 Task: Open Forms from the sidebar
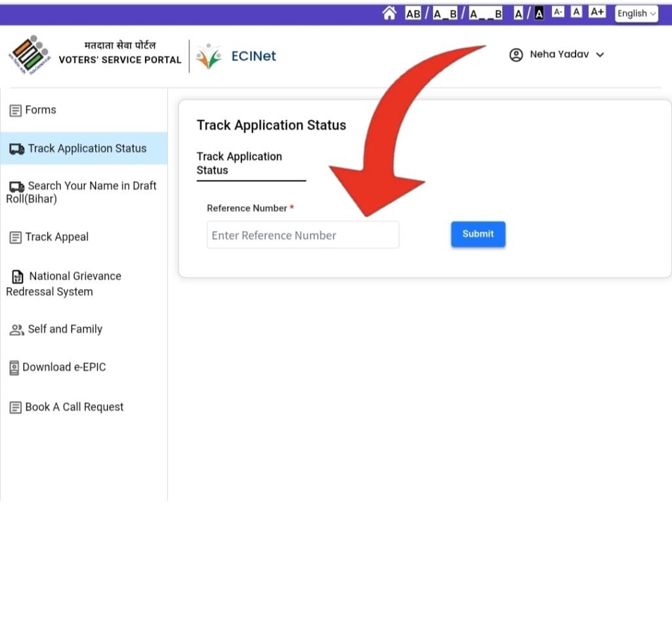pyautogui.click(x=40, y=110)
